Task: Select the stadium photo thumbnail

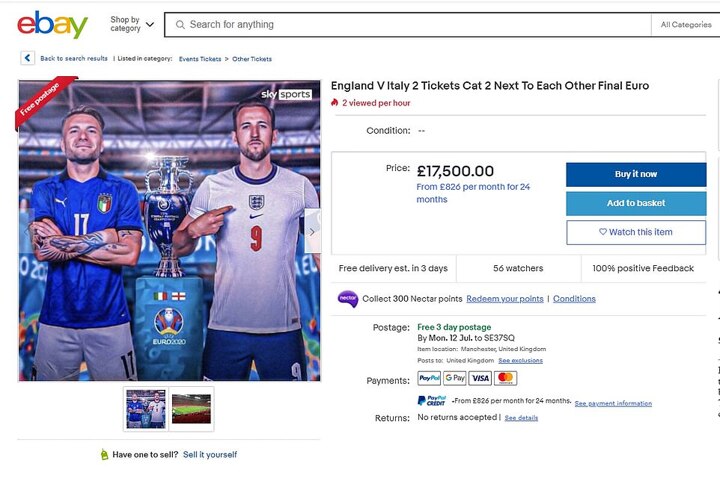Action: tap(191, 408)
